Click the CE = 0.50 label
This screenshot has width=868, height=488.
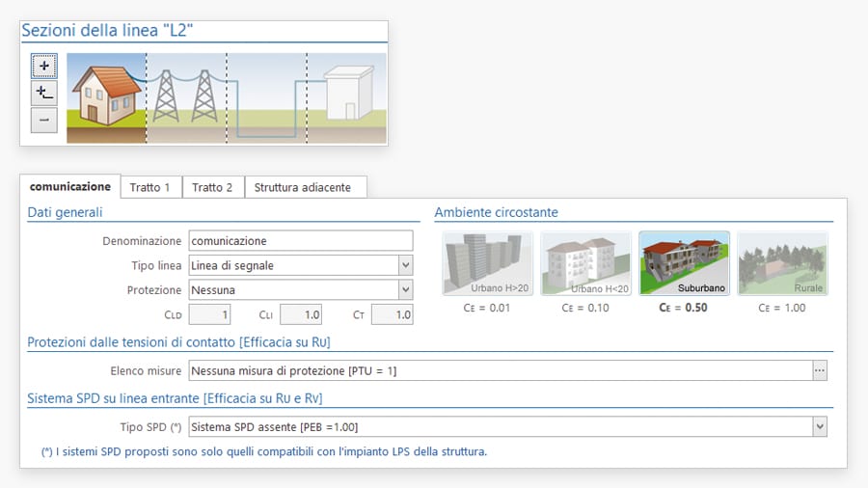[683, 308]
